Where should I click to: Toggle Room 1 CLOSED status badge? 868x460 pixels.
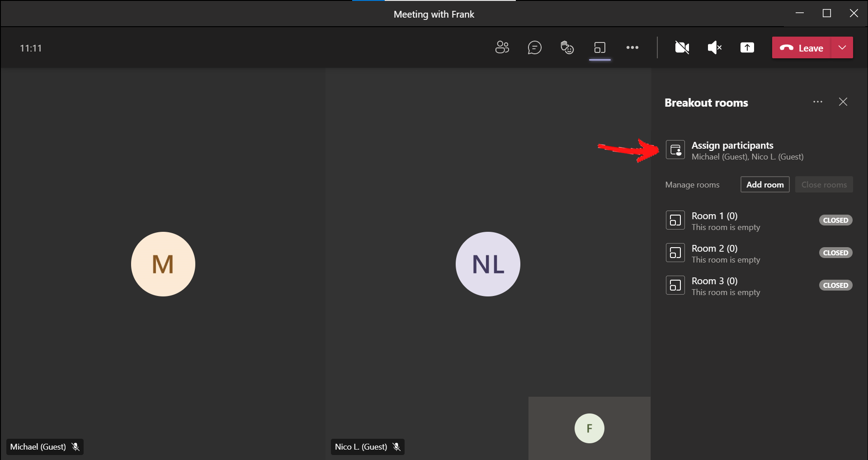pos(835,221)
